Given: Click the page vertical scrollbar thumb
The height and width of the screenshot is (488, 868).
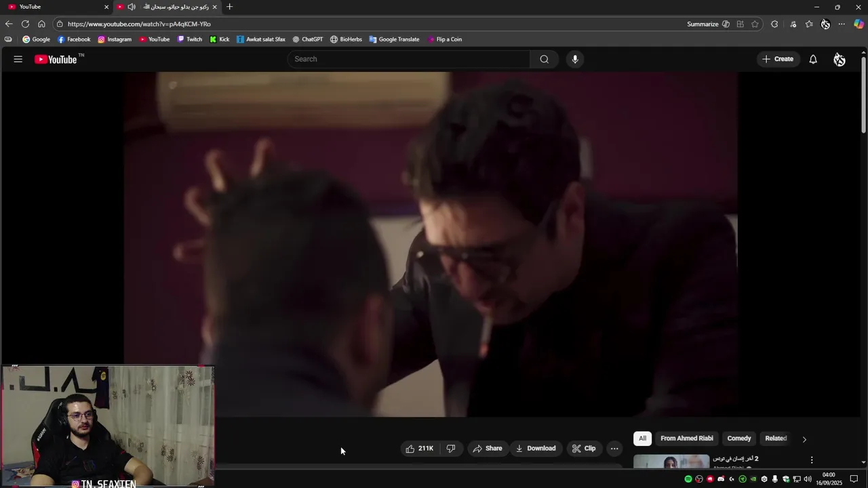Looking at the screenshot, I should click(863, 95).
